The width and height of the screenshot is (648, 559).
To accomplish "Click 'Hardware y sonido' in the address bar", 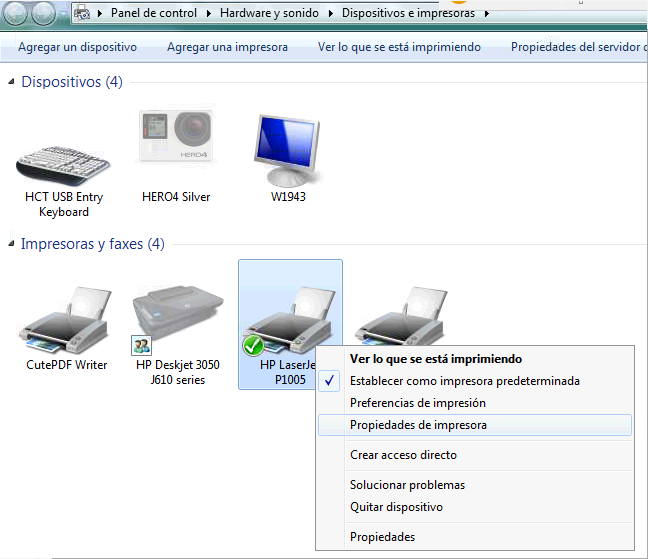I will pos(268,14).
